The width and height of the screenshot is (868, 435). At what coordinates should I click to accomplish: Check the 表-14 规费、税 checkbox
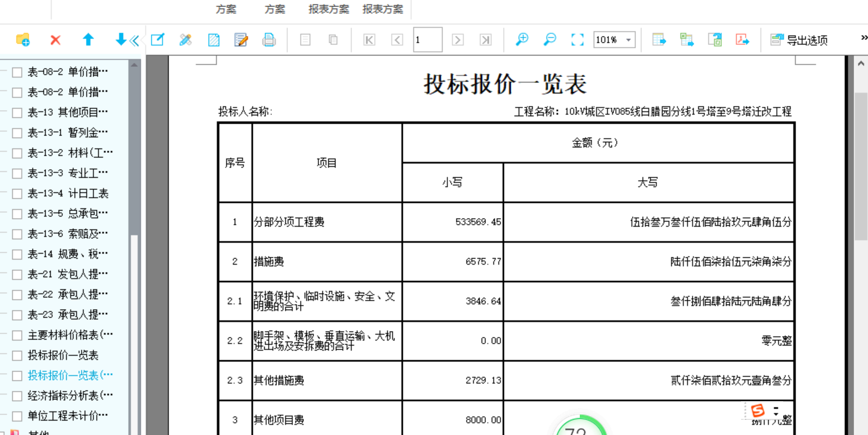click(x=17, y=254)
